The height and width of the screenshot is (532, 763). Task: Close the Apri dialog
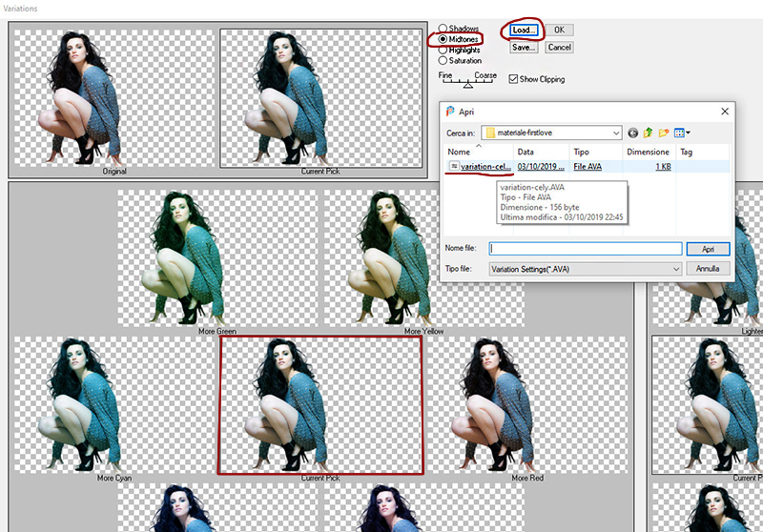[x=725, y=112]
